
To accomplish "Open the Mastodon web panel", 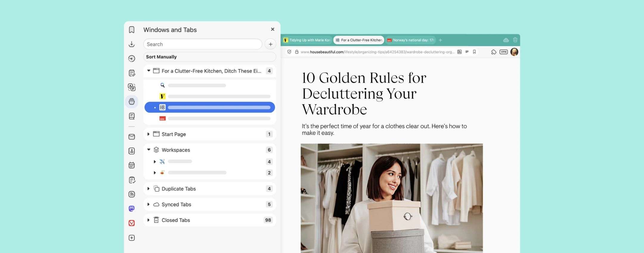I will click(x=131, y=209).
